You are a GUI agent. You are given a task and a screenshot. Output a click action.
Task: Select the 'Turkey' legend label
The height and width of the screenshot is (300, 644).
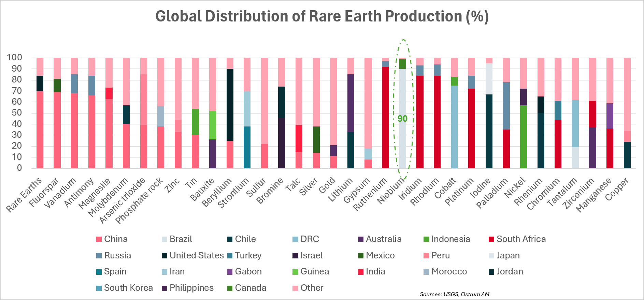(248, 256)
